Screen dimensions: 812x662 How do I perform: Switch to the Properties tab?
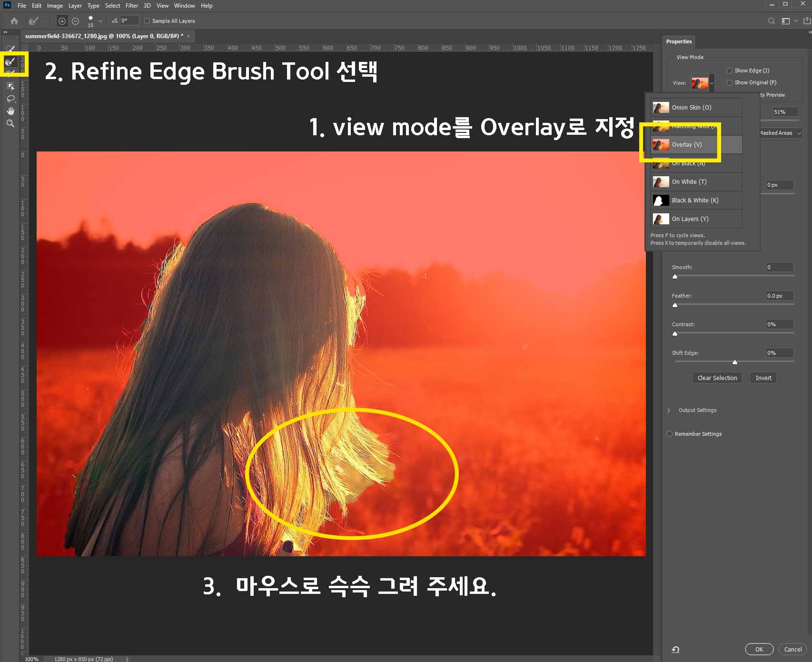[x=679, y=41]
